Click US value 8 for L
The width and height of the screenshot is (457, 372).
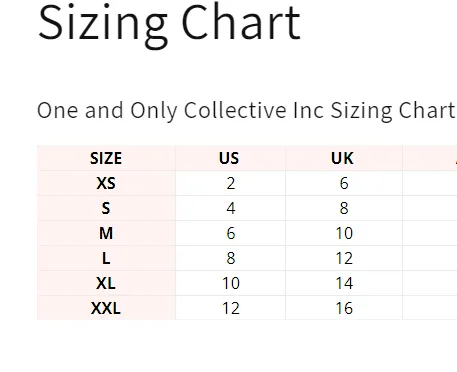click(x=231, y=258)
